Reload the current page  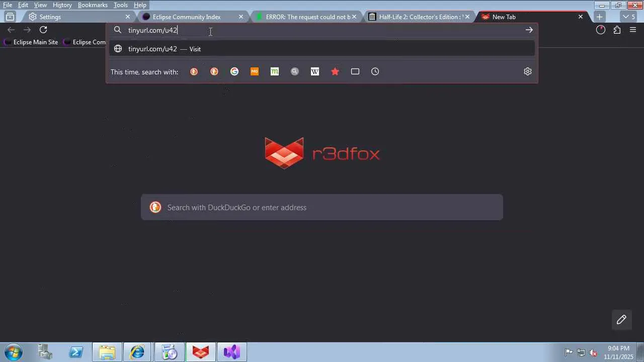coord(43,30)
